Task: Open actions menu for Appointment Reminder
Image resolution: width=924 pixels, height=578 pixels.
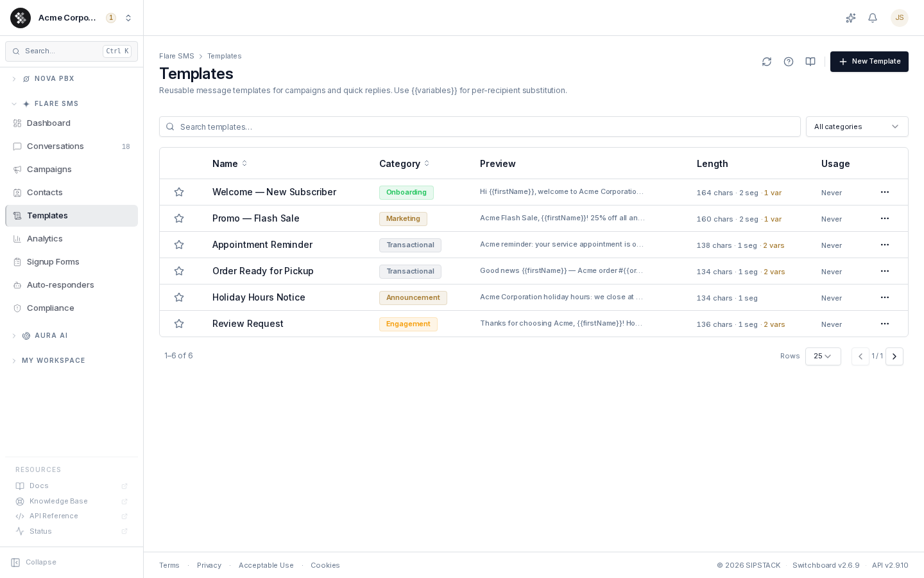Action: pyautogui.click(x=885, y=245)
